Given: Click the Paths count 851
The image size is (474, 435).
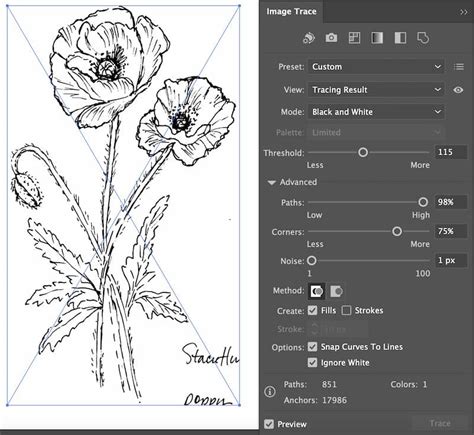Looking at the screenshot, I should tap(329, 384).
